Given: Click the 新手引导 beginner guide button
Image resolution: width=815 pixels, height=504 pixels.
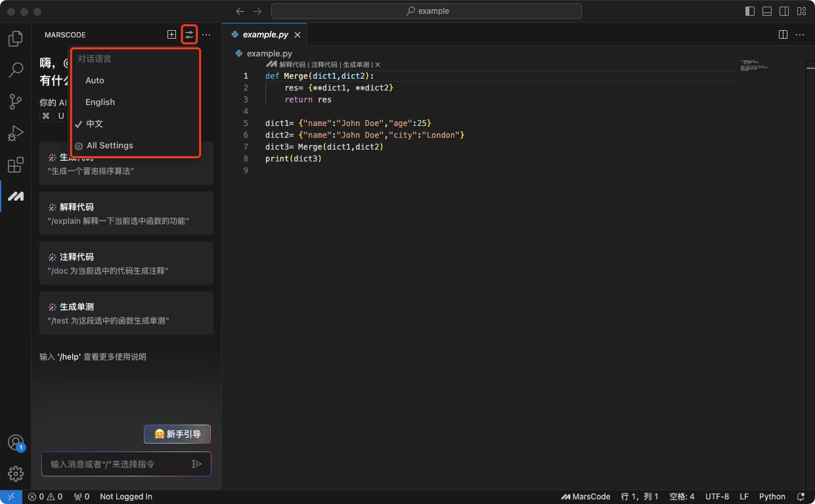Looking at the screenshot, I should [x=177, y=434].
